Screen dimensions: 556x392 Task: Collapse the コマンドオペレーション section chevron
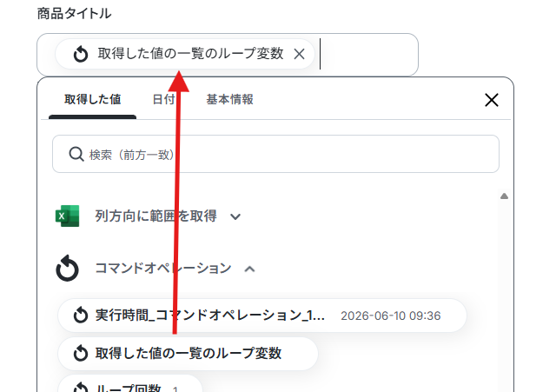coord(249,269)
